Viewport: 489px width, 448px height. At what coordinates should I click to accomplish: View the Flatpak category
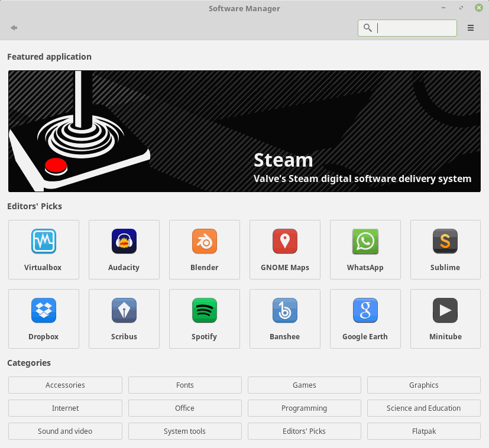[423, 431]
